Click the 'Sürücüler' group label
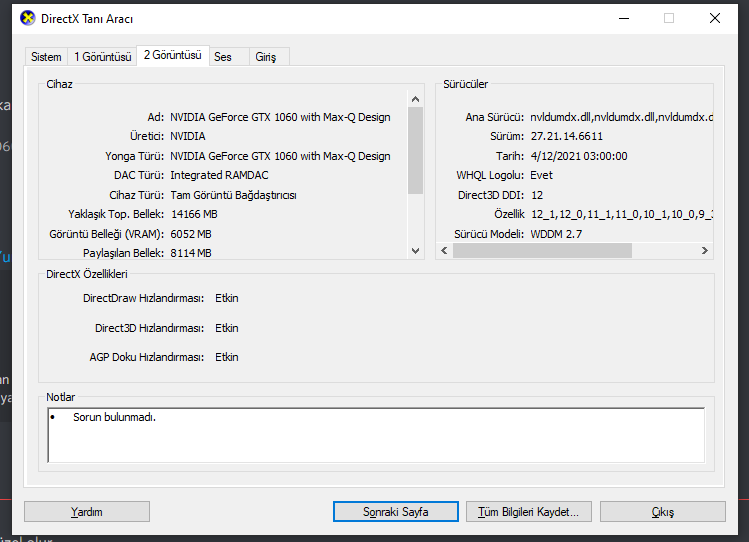749x542 pixels. (x=466, y=84)
